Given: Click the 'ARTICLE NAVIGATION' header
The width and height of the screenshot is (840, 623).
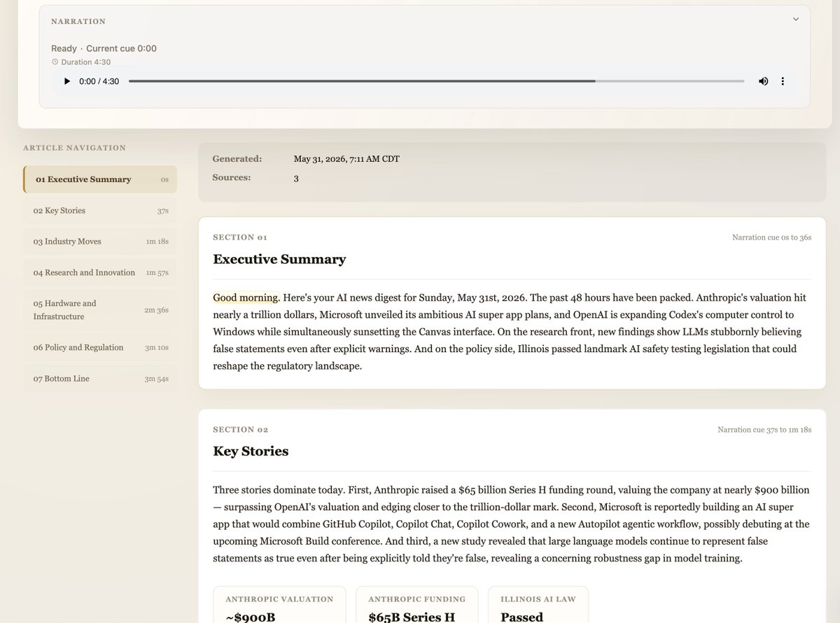Looking at the screenshot, I should tap(74, 148).
